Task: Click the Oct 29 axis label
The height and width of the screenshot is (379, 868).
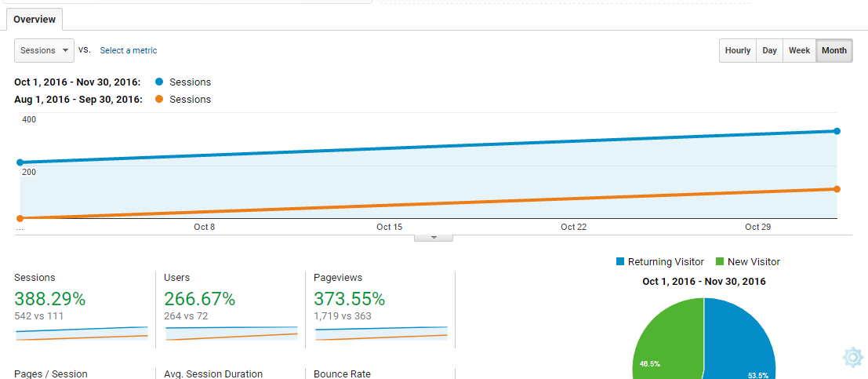Action: pos(758,227)
